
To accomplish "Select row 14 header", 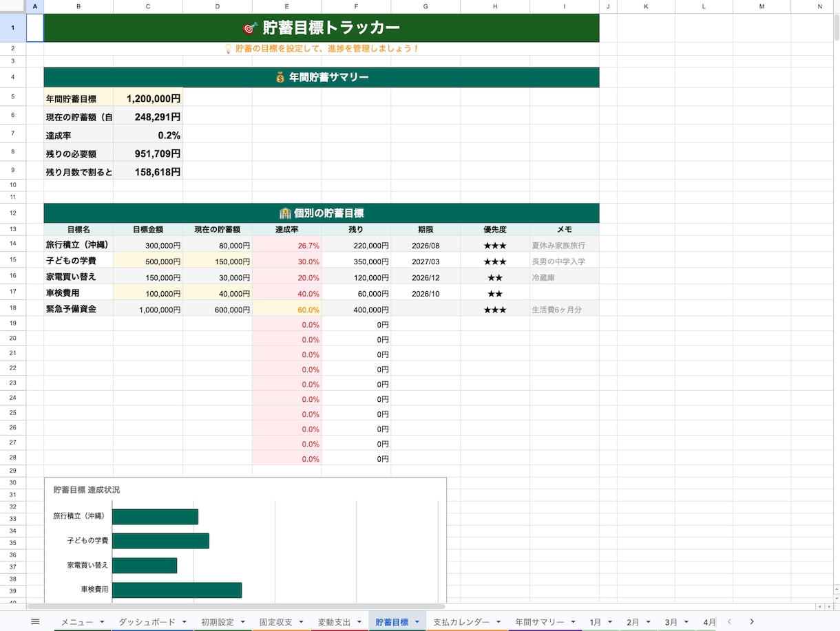I will (x=13, y=244).
